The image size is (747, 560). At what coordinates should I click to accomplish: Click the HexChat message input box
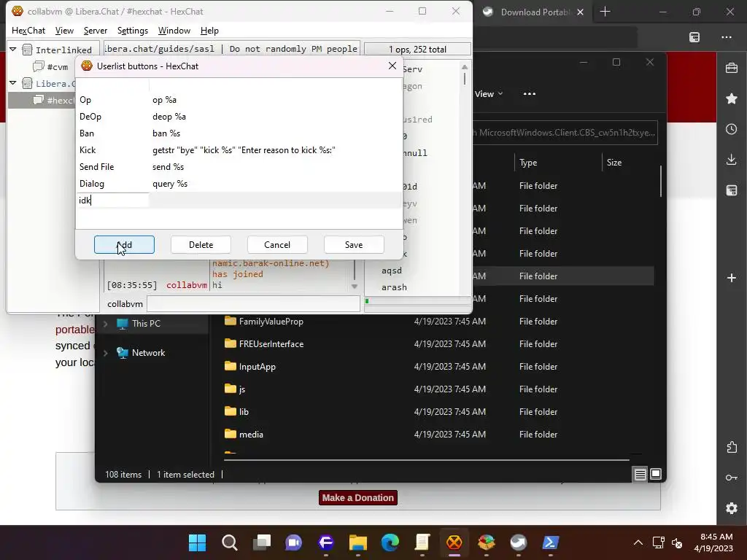253,304
